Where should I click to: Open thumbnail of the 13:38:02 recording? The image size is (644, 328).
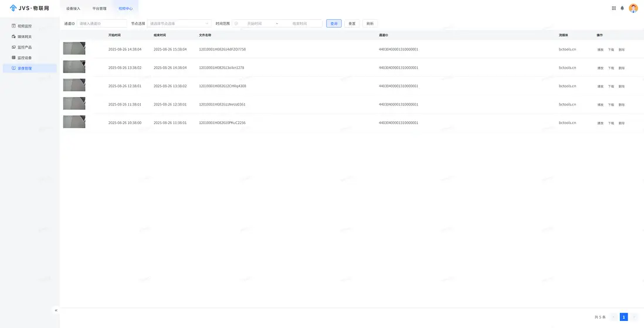(x=74, y=67)
